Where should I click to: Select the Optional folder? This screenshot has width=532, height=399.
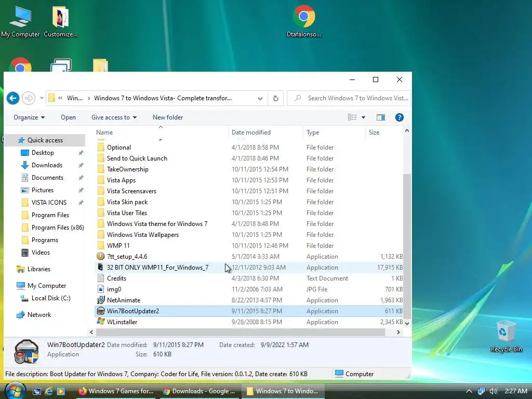(119, 148)
